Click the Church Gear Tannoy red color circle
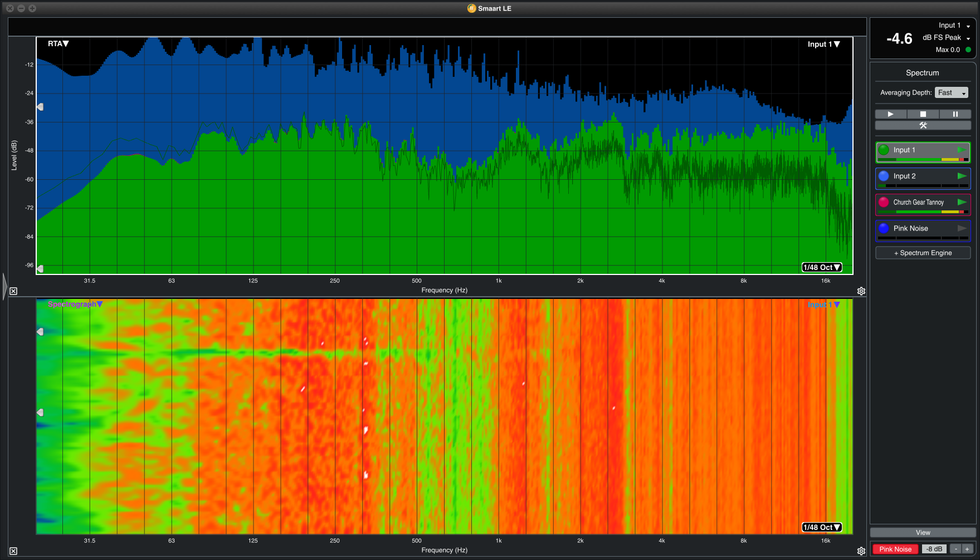Image resolution: width=980 pixels, height=560 pixels. [884, 202]
